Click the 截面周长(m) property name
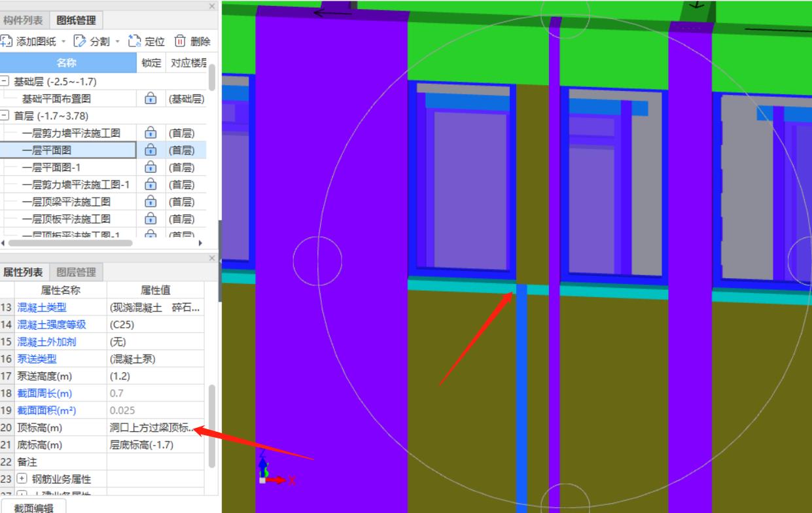This screenshot has height=513, width=812. tap(44, 393)
